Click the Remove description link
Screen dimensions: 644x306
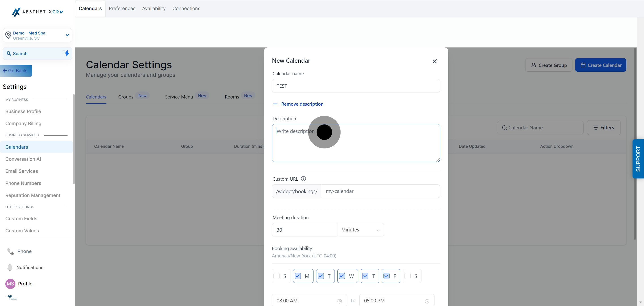[x=302, y=104]
